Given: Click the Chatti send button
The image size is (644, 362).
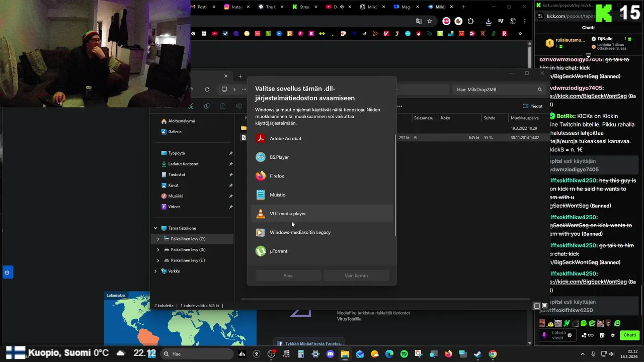Looking at the screenshot, I should [630, 335].
